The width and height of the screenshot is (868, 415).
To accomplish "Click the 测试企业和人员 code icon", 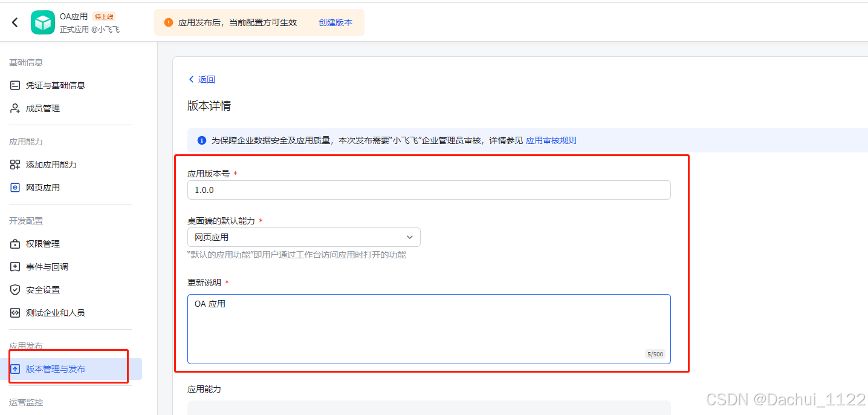I will 15,313.
